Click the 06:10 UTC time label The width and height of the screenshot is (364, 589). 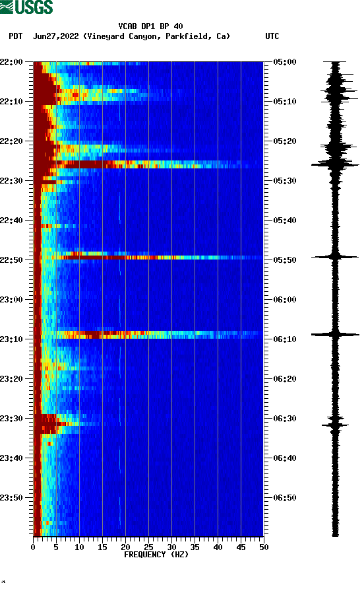pos(285,339)
